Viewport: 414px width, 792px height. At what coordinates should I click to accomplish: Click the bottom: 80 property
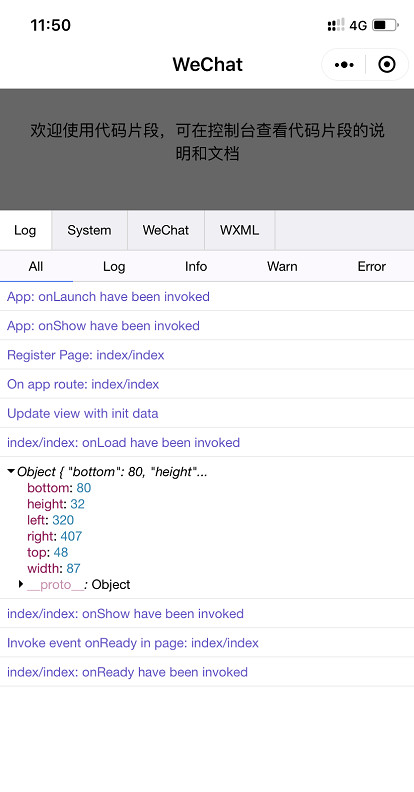[x=59, y=488]
